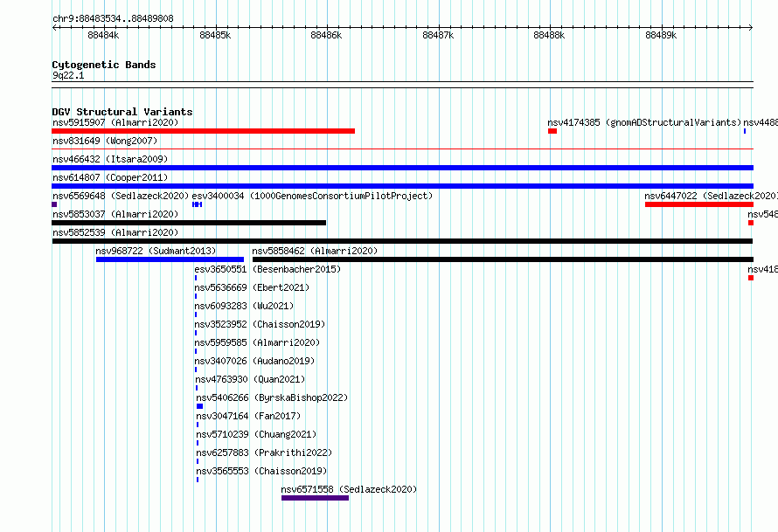Click the red marker under the cut-off nsv418 label
778x532 pixels.
[751, 278]
